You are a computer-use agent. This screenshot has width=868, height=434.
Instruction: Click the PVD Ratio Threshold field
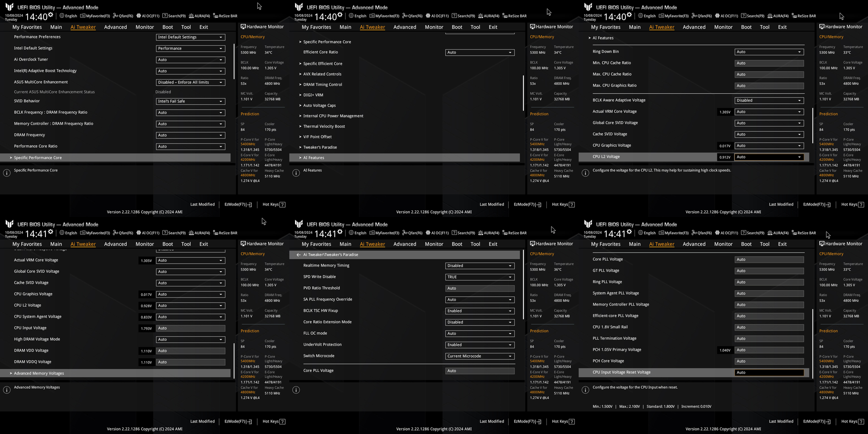480,288
